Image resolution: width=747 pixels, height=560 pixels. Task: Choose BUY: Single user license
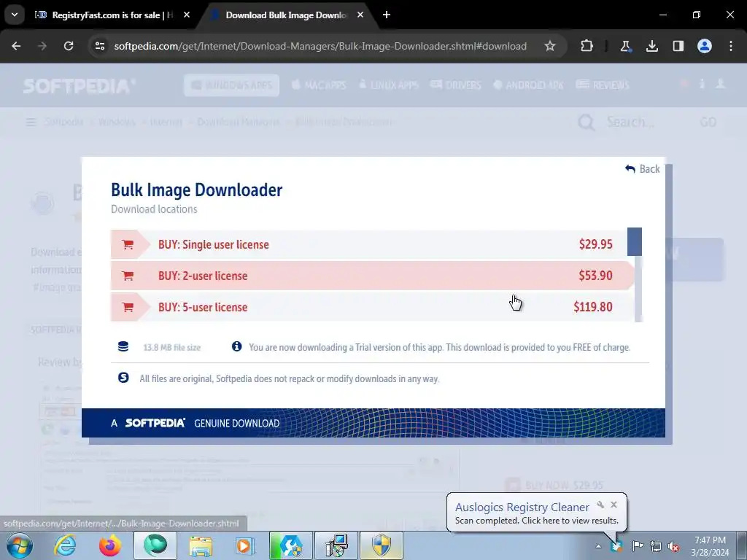[373, 244]
